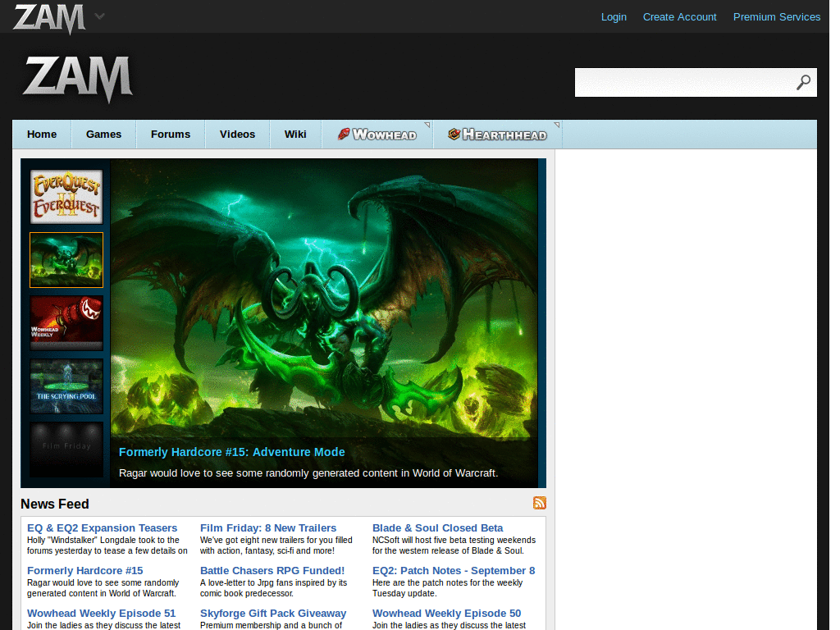Open EQ2: Patch Notes - September 8
The width and height of the screenshot is (840, 630).
tap(454, 571)
